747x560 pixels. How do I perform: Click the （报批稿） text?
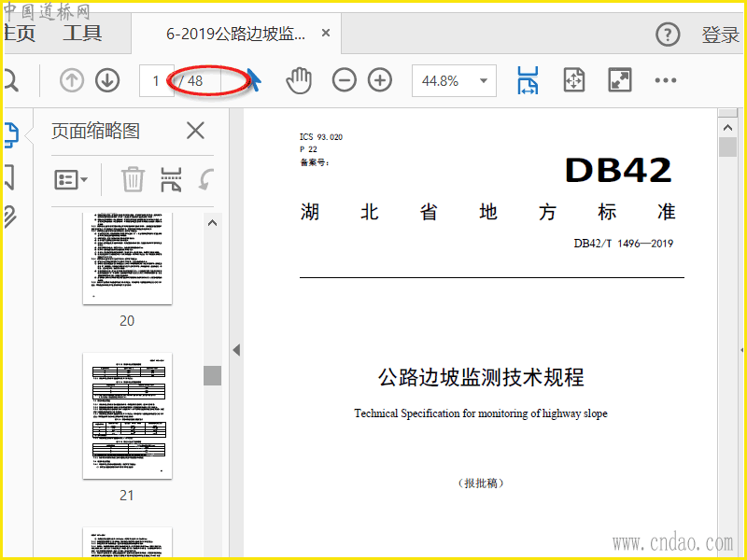coord(481,483)
